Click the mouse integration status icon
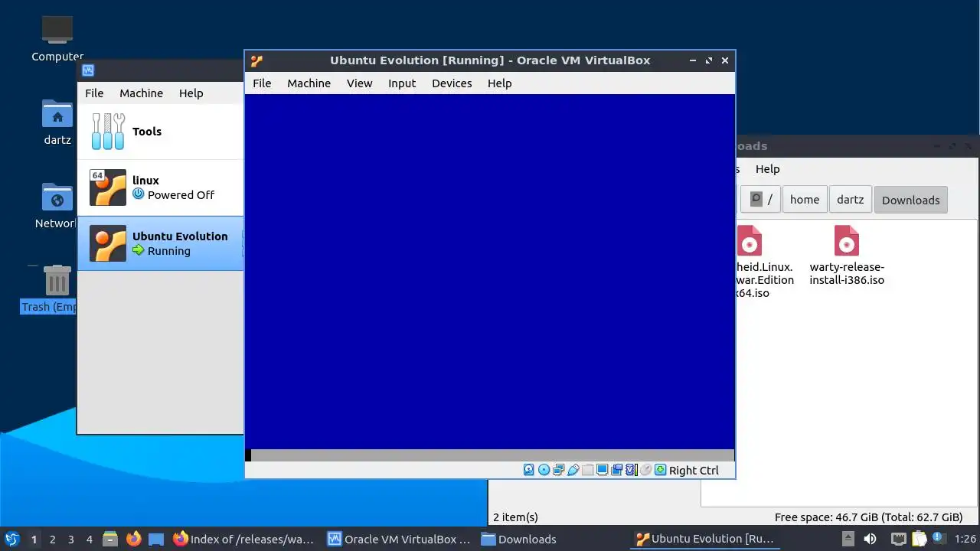980x551 pixels. point(645,470)
